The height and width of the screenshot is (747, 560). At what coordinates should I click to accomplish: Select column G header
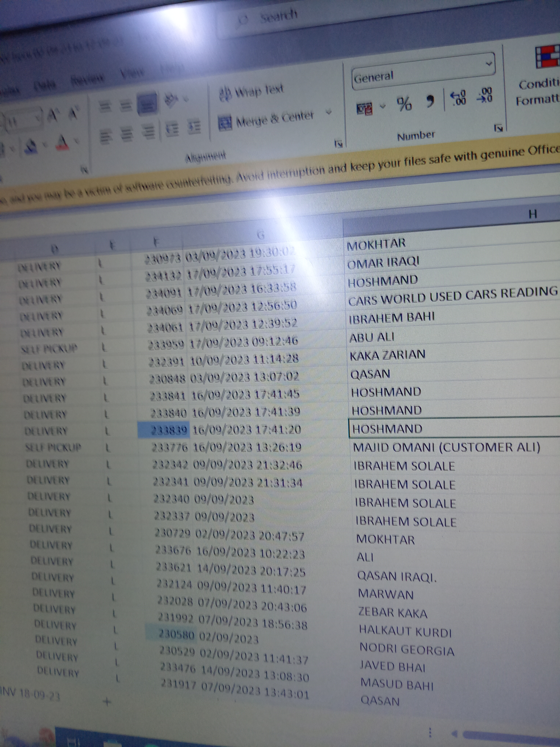pos(260,235)
